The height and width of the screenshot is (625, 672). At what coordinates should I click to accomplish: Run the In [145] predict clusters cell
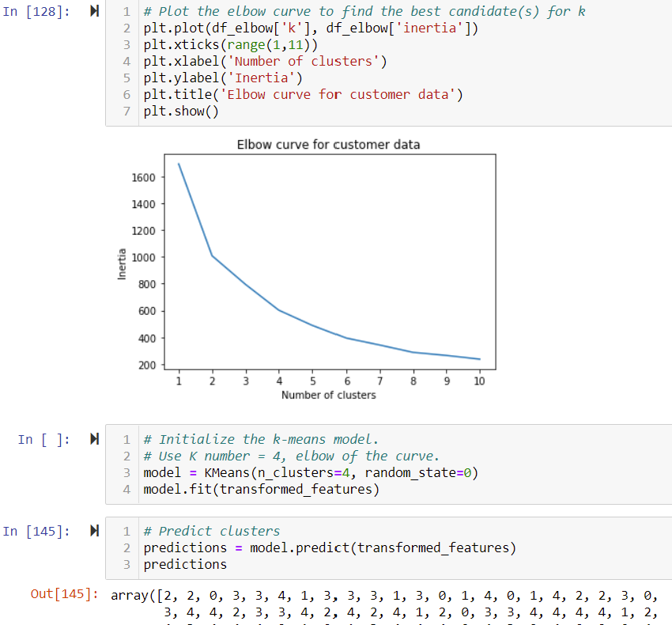(94, 531)
